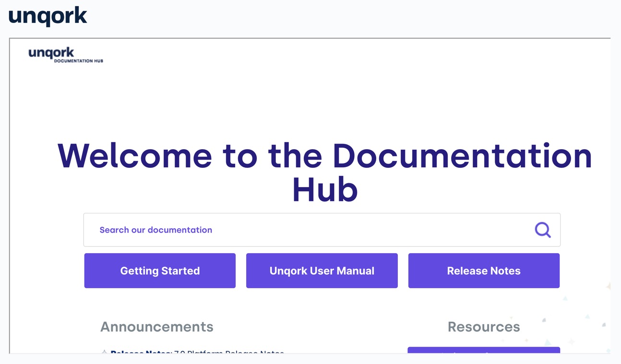Click the Search our documentation placeholder text

pyautogui.click(x=156, y=230)
